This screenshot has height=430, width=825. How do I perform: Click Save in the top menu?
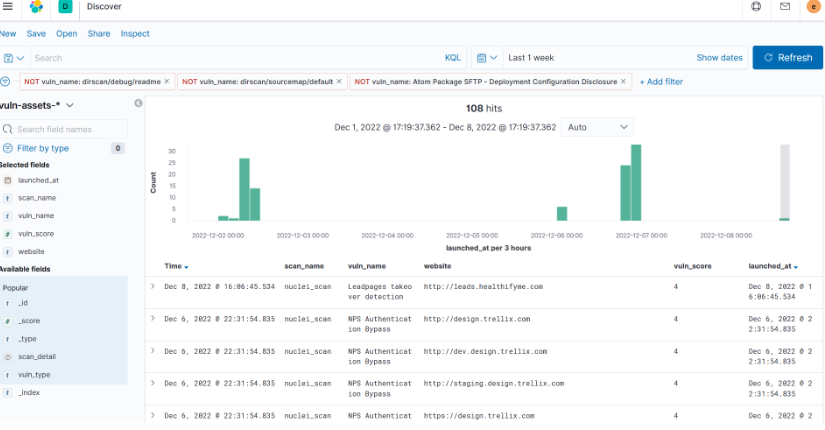point(36,34)
